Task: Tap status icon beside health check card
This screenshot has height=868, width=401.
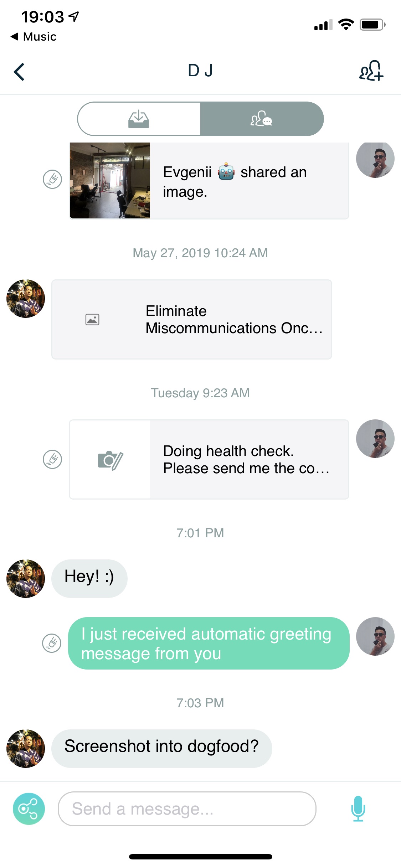Action: (x=52, y=459)
